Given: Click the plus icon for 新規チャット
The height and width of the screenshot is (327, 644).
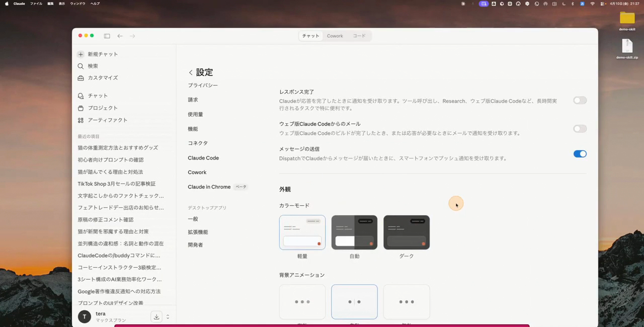Looking at the screenshot, I should pos(80,54).
